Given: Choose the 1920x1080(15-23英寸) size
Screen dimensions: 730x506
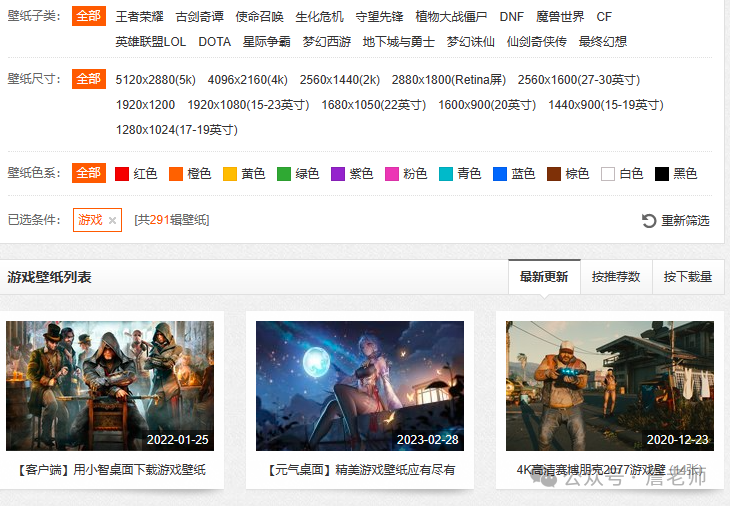Looking at the screenshot, I should coord(248,105).
